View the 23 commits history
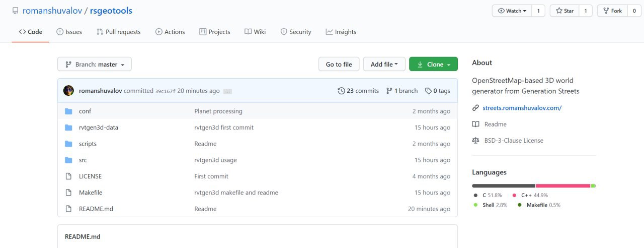644x248 pixels. pos(358,91)
